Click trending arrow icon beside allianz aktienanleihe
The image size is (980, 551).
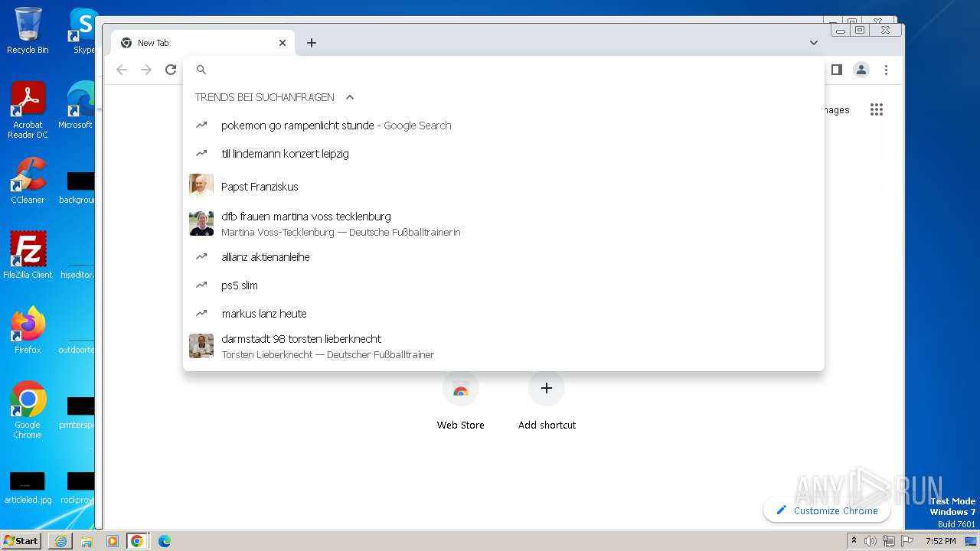point(201,256)
